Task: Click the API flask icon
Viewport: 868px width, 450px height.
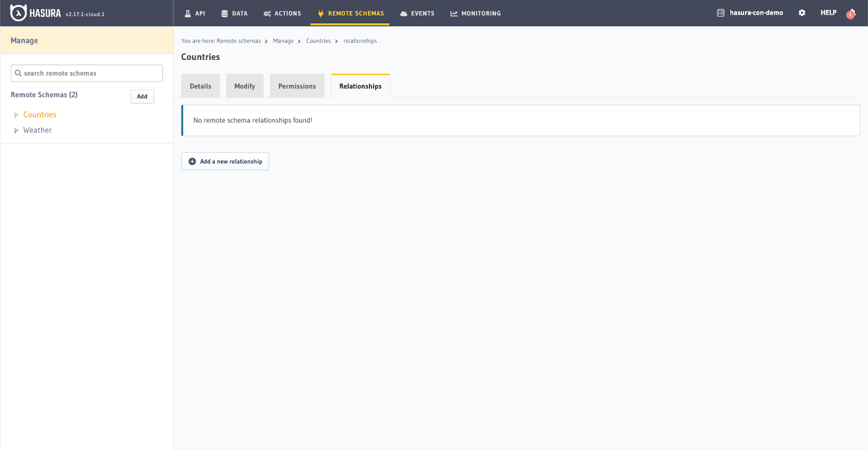Action: pyautogui.click(x=188, y=14)
